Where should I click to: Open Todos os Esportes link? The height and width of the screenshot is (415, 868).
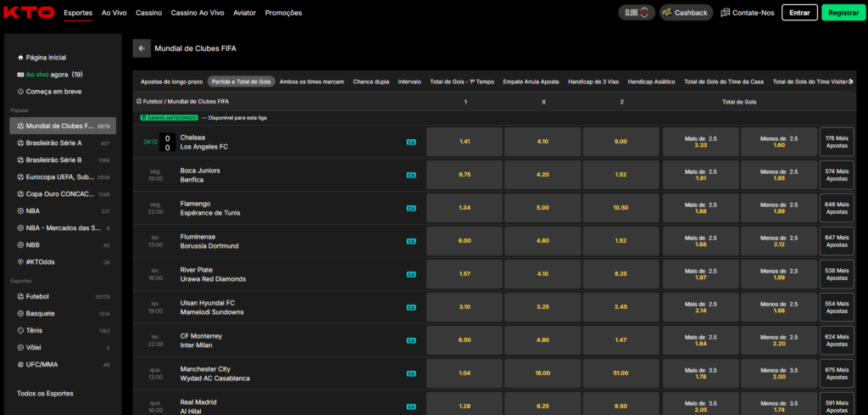tap(46, 394)
